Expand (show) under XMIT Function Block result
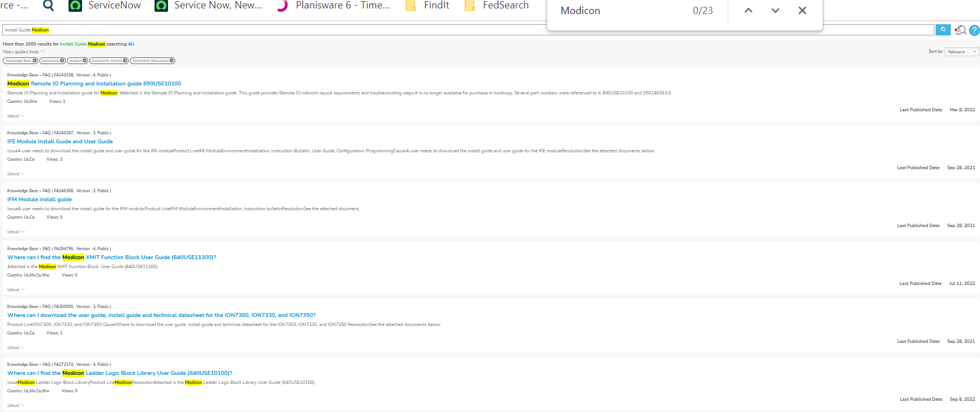This screenshot has height=412, width=980. [16, 289]
